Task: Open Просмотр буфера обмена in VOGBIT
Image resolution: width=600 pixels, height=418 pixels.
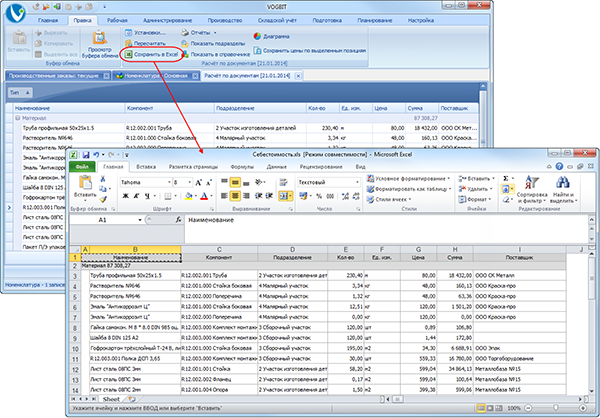Action: 99,45
